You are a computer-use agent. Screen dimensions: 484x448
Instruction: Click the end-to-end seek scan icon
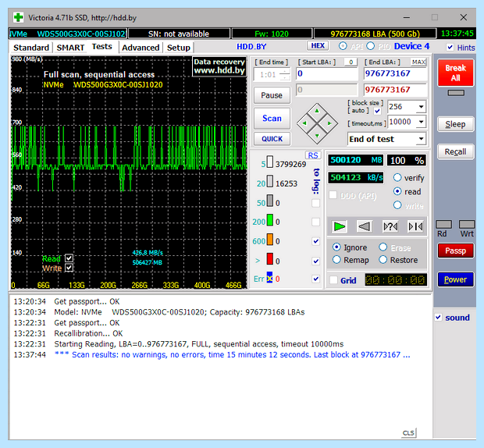[x=415, y=227]
